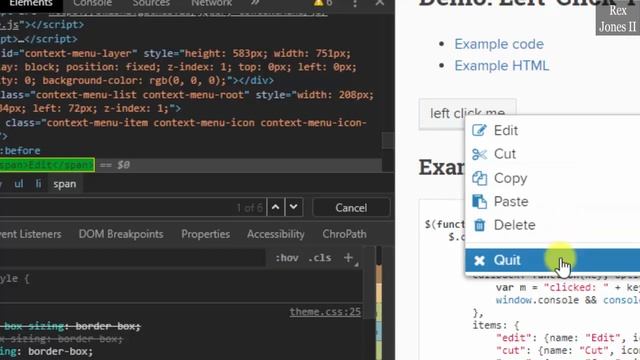Go to next search result arrow
The height and width of the screenshot is (360, 640).
click(x=293, y=207)
